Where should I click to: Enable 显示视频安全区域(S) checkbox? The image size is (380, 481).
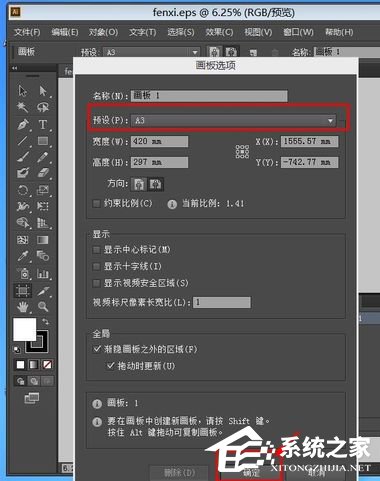pyautogui.click(x=96, y=283)
